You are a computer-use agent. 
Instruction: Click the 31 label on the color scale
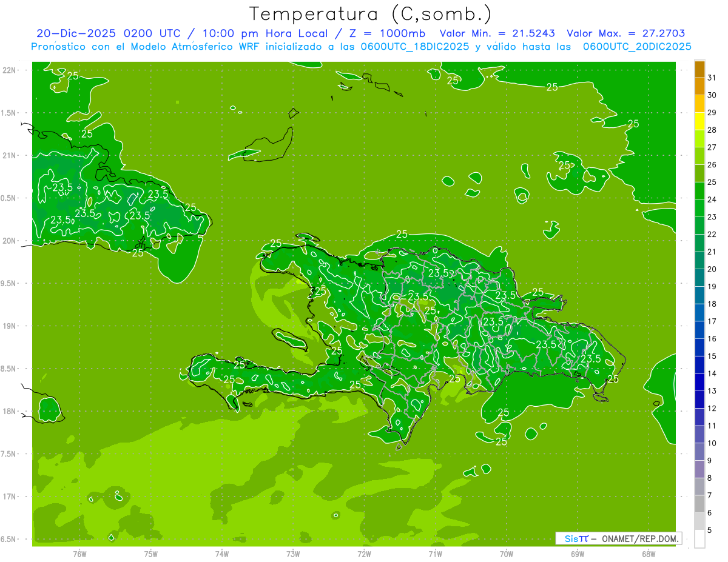(x=713, y=78)
